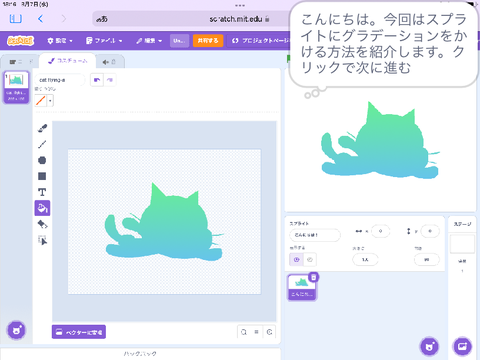Select the Fill bucket tool
Viewport: 480px width, 360px height.
click(x=42, y=208)
